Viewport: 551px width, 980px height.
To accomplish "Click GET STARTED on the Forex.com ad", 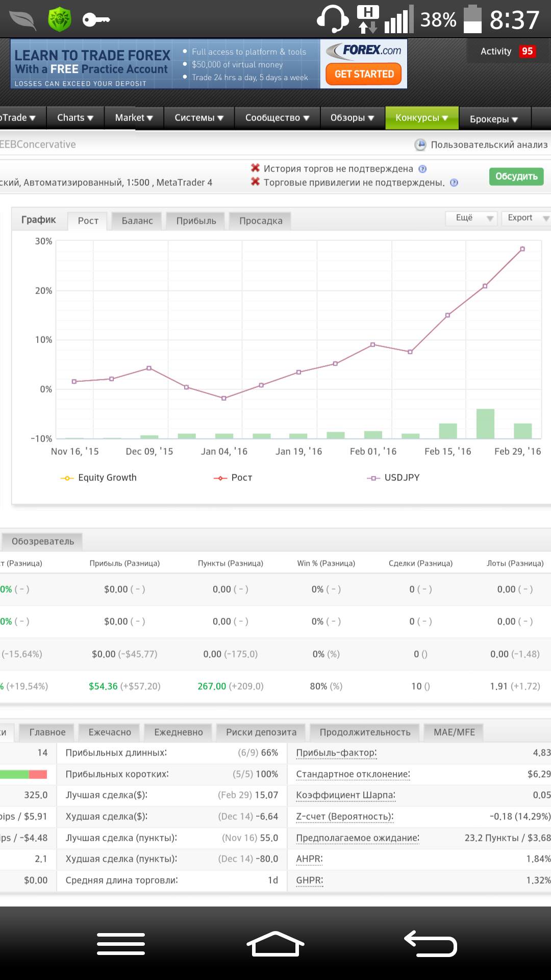I will 364,74.
